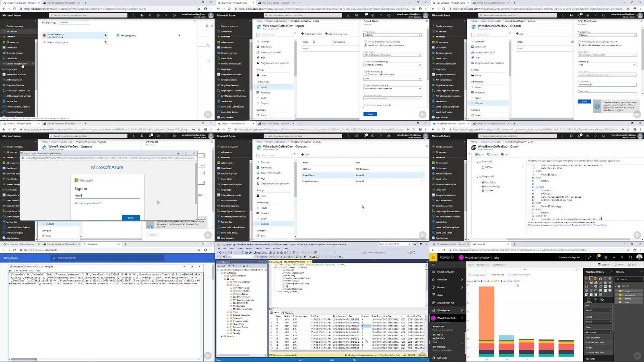Viewport: 644px width, 362px height.
Task: Click the Username field in the SQL Database blade
Action: coord(607,85)
